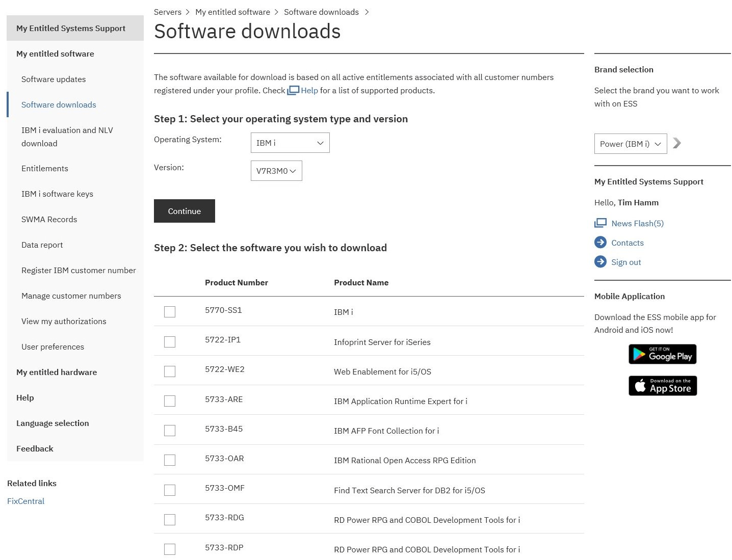The width and height of the screenshot is (732, 560).
Task: Select Register IBM customer number
Action: tap(79, 270)
